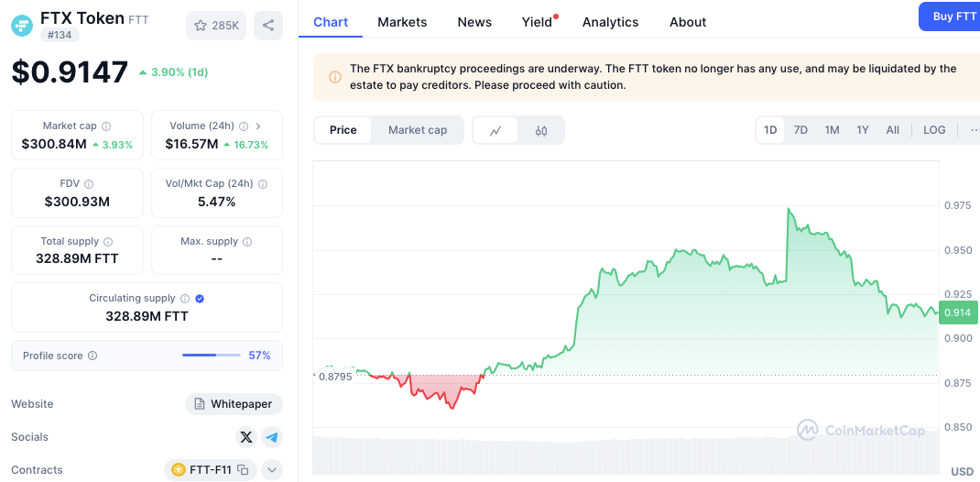Screen dimensions: 980x482
Task: Open the Analytics tab
Action: pos(611,23)
